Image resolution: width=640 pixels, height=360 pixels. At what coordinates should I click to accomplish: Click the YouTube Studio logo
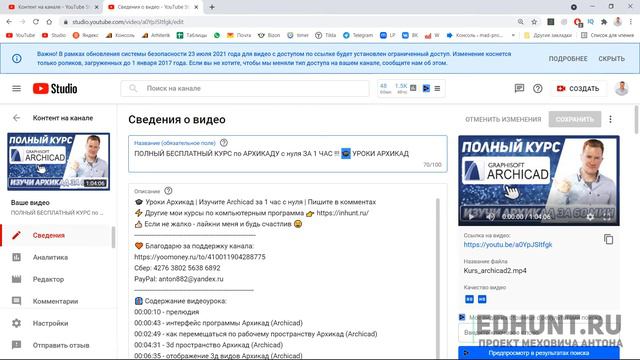coord(55,89)
